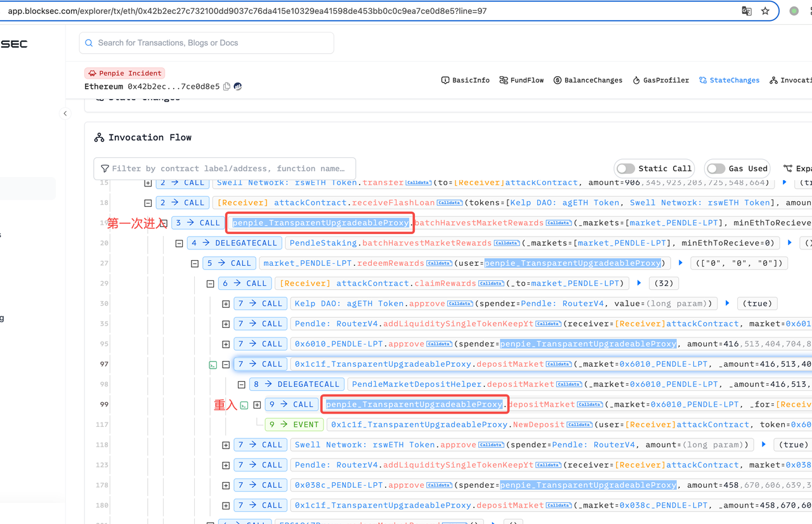This screenshot has width=812, height=524.
Task: Click the browser translate page icon
Action: (x=747, y=11)
